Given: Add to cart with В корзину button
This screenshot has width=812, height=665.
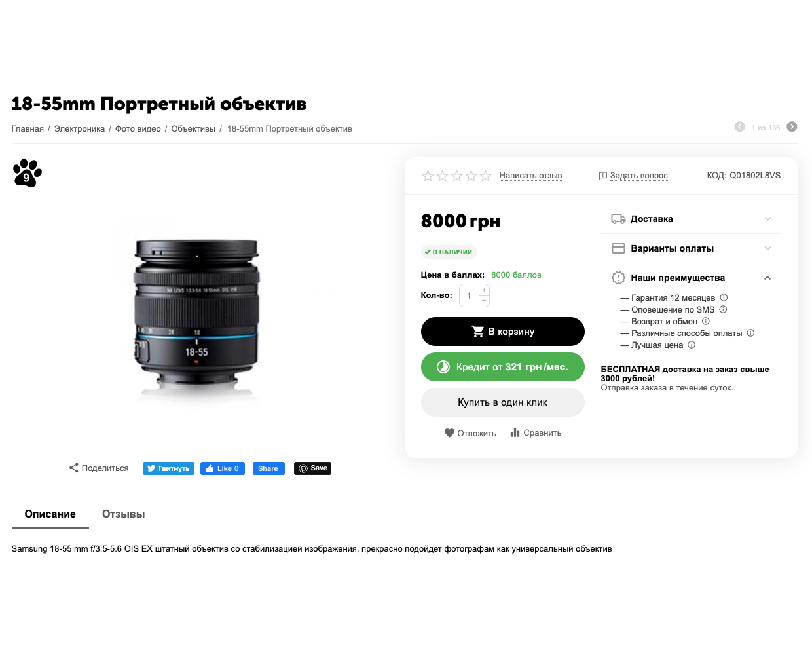Looking at the screenshot, I should (x=503, y=332).
